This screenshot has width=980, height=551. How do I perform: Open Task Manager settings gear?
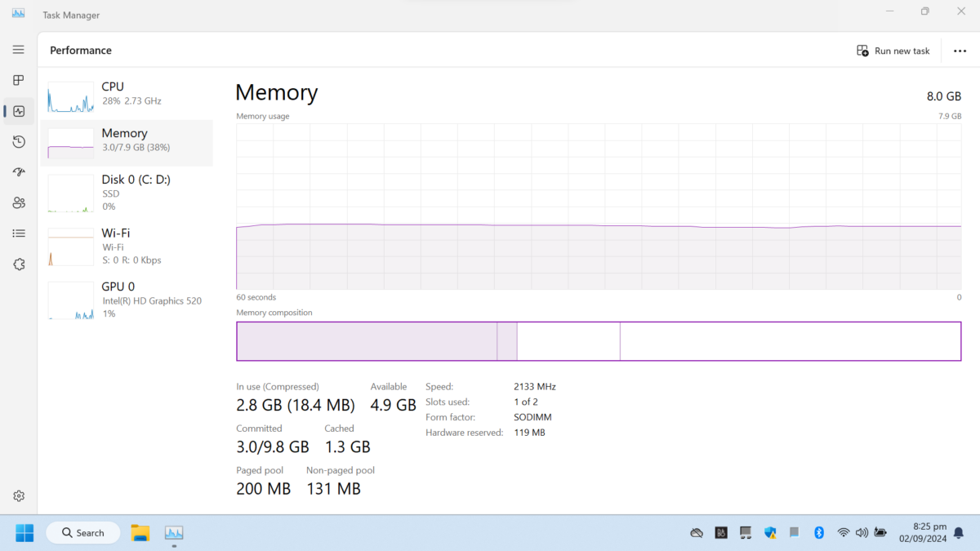click(19, 495)
